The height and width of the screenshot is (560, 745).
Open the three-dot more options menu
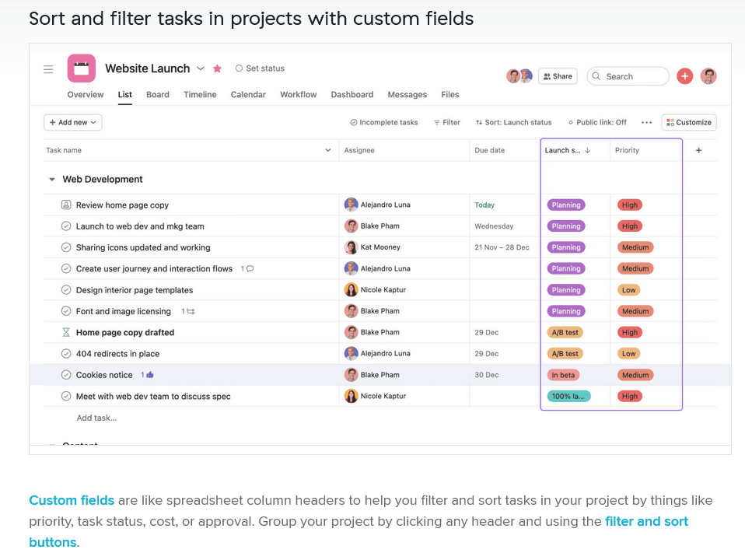tap(646, 122)
